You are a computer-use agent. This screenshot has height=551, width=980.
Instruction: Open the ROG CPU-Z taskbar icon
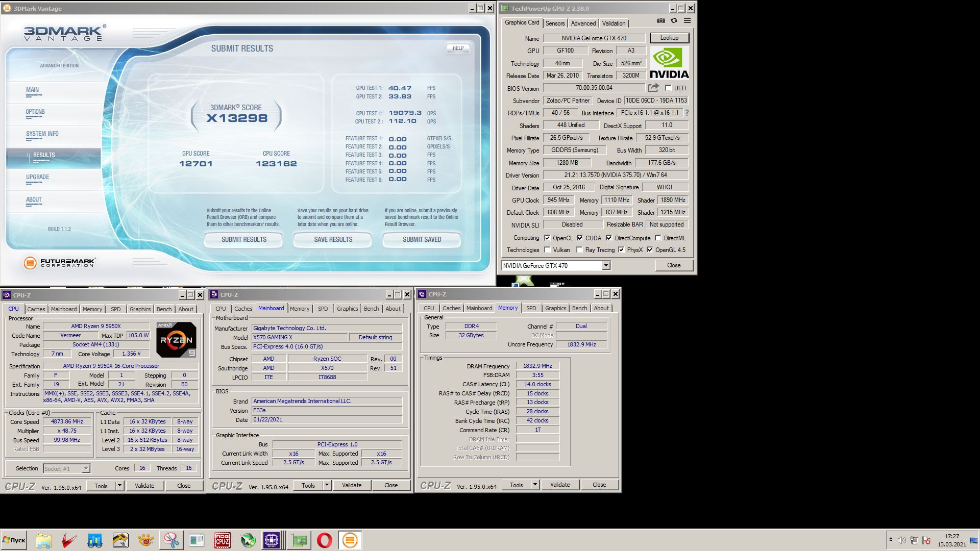point(223,540)
